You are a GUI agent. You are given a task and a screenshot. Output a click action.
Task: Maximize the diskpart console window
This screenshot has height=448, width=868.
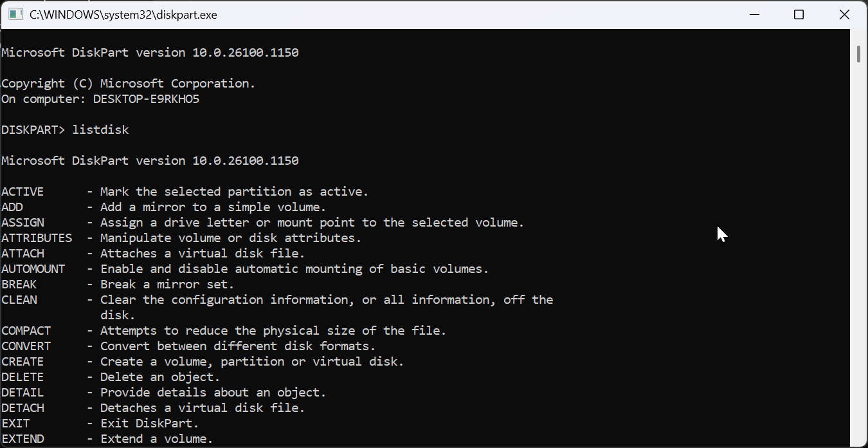pos(799,14)
